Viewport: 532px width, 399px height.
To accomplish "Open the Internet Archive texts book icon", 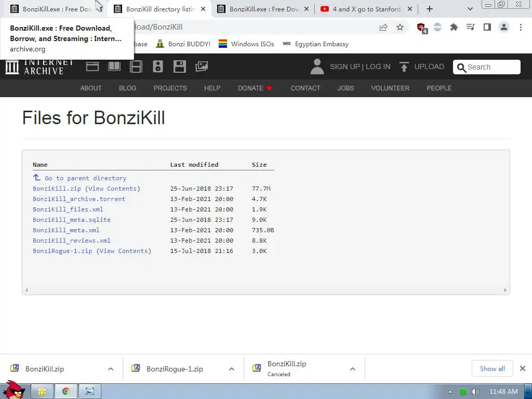I will point(114,66).
